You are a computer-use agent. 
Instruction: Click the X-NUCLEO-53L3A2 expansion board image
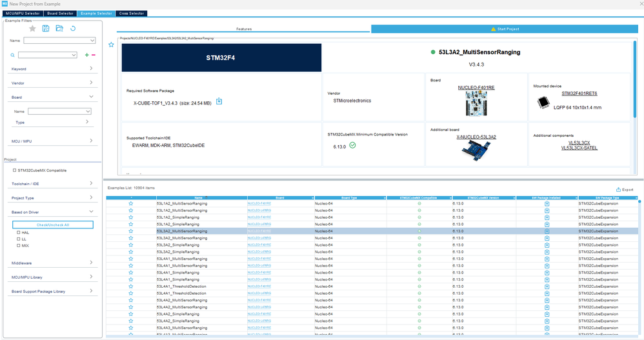tap(476, 150)
